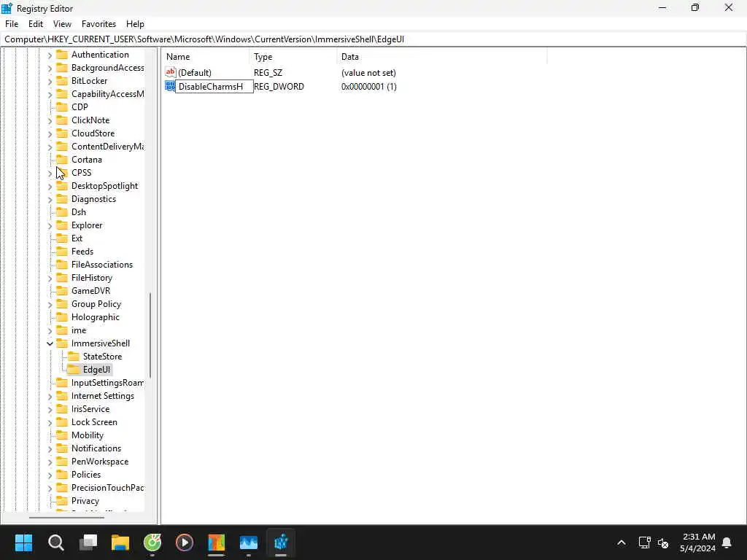Select the InputSettingsRoaming key

108,383
